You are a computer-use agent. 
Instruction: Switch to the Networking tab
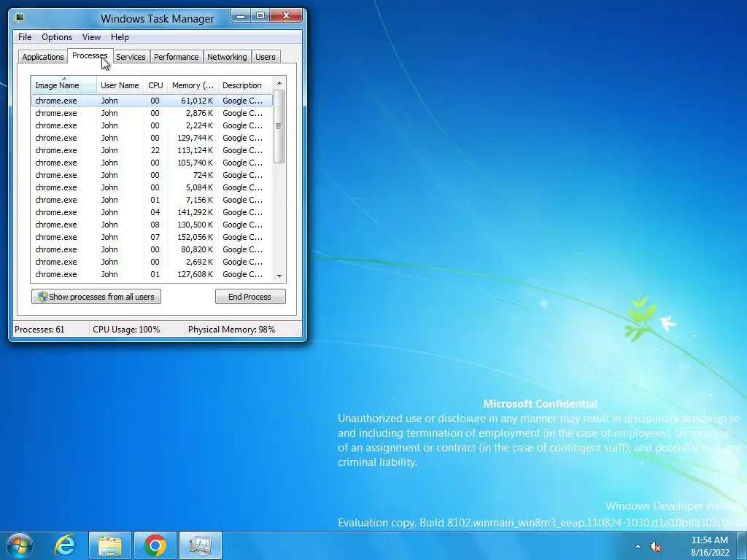click(227, 57)
